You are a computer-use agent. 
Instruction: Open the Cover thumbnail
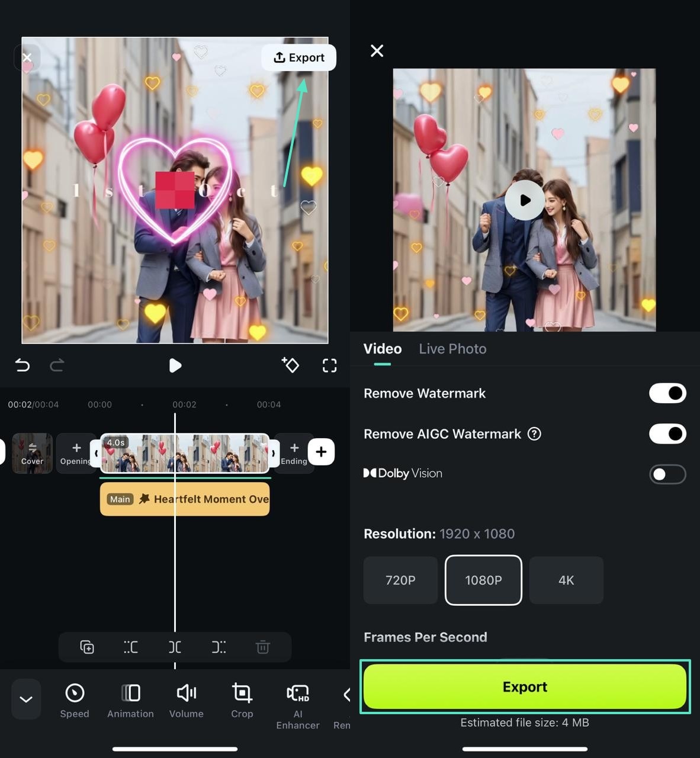[32, 453]
